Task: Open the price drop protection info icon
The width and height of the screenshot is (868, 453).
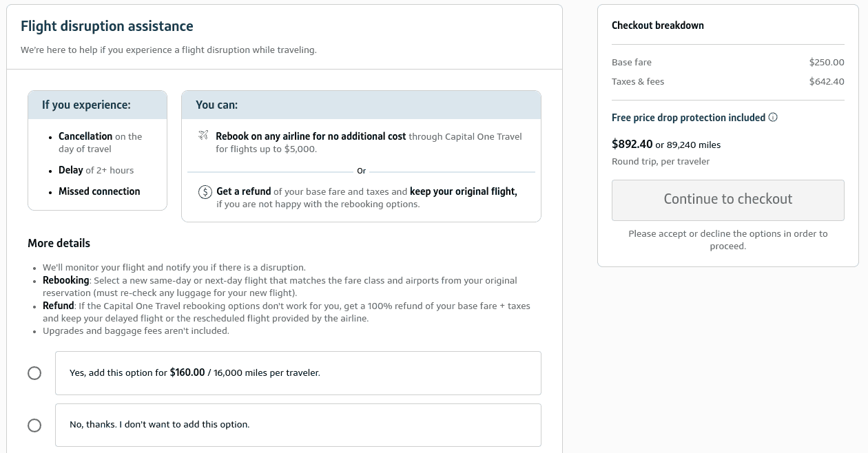Action: (x=773, y=118)
